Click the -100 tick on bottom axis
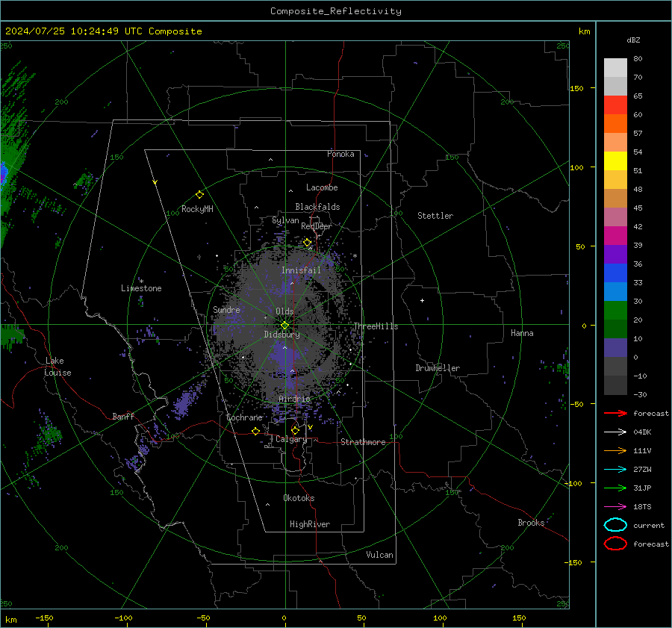Screen dimensions: 672x628 click(123, 618)
